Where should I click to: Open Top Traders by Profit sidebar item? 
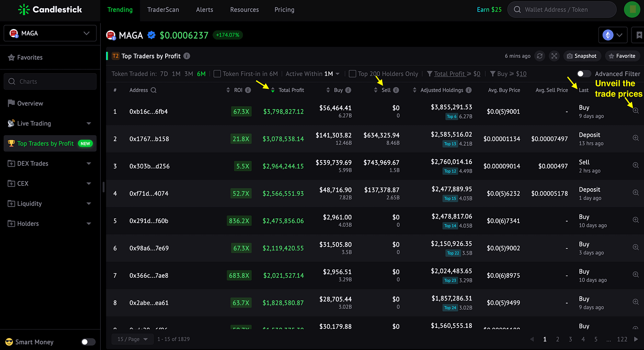click(50, 143)
